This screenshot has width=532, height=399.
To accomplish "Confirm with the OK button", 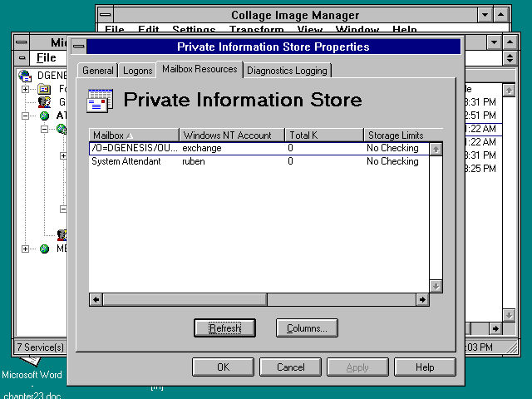I will pos(223,367).
